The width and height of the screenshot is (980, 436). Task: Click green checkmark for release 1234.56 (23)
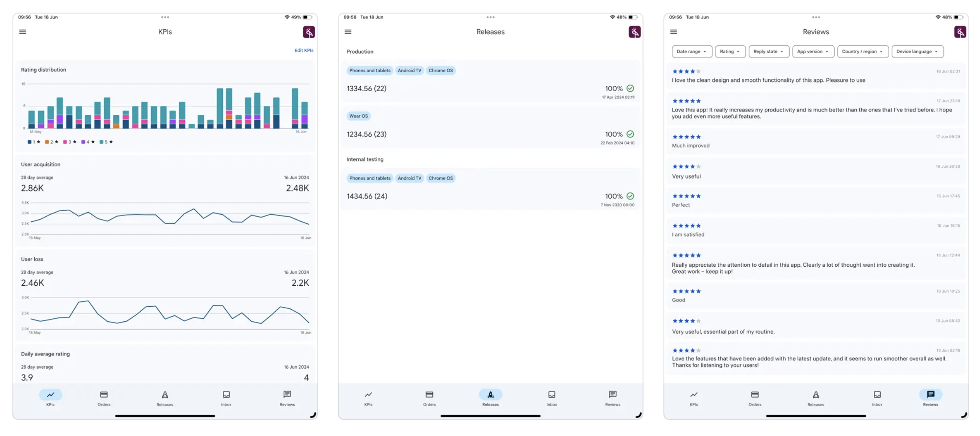tap(630, 134)
